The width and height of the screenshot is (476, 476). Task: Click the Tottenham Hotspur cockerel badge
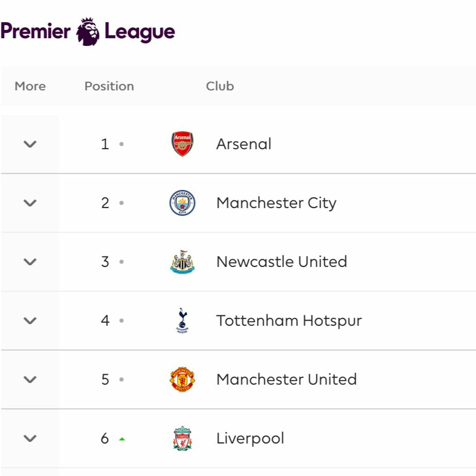(x=182, y=320)
